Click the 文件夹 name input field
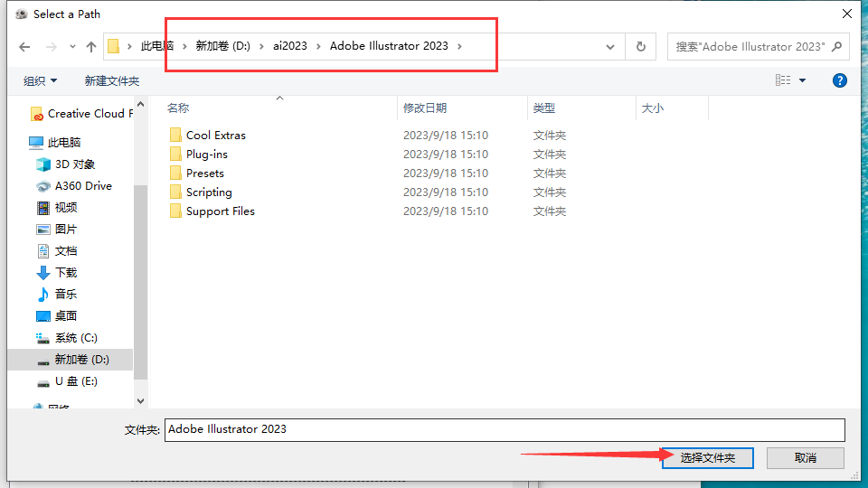Screen dimensions: 868x488 click(505, 430)
